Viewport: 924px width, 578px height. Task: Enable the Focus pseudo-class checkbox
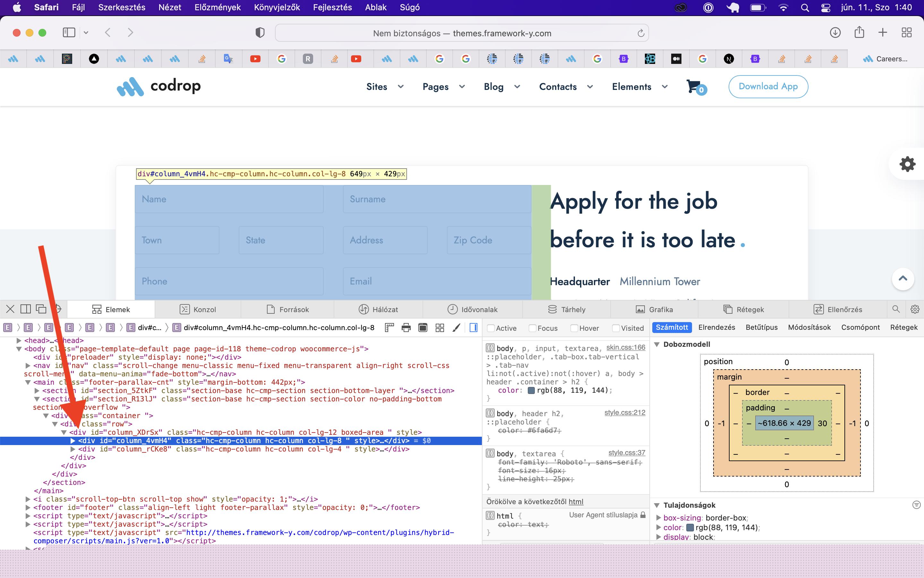532,328
